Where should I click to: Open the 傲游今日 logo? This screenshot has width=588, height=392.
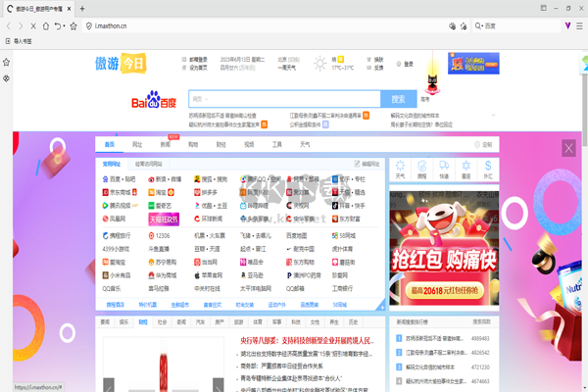(x=121, y=63)
